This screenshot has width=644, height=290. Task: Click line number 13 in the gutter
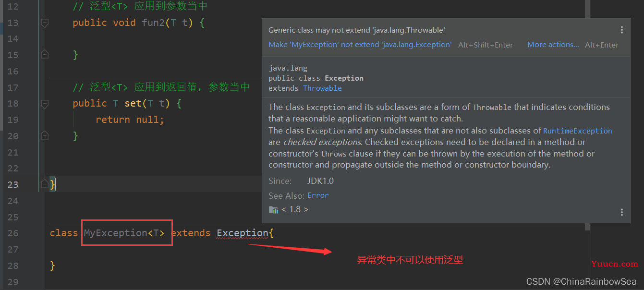[13, 23]
